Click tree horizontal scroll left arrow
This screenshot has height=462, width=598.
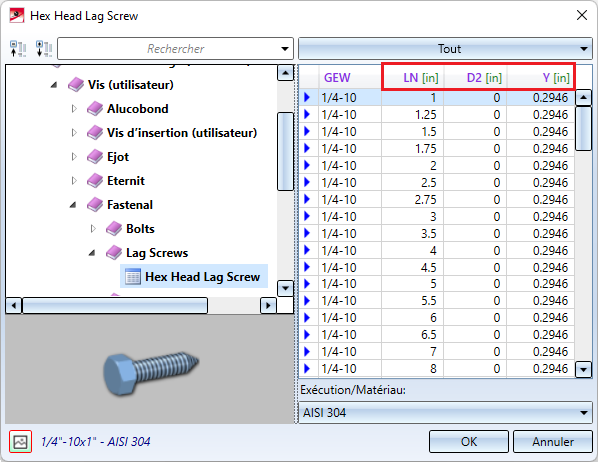click(x=14, y=306)
